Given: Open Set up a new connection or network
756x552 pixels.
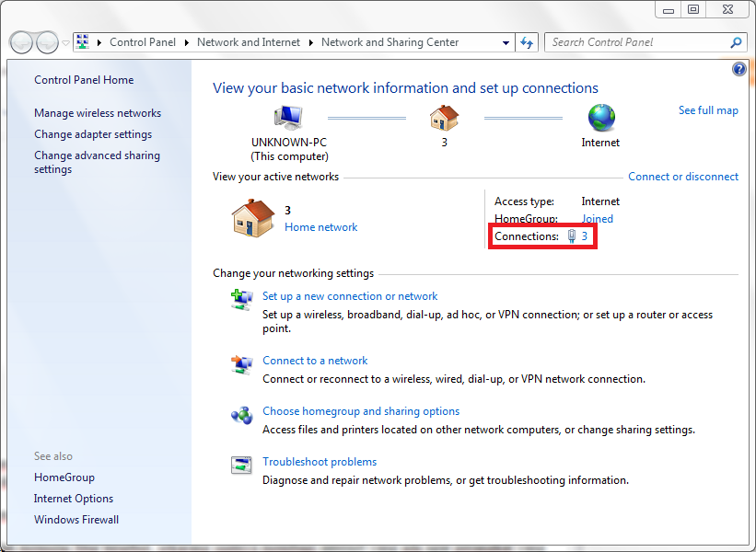Looking at the screenshot, I should [x=350, y=296].
